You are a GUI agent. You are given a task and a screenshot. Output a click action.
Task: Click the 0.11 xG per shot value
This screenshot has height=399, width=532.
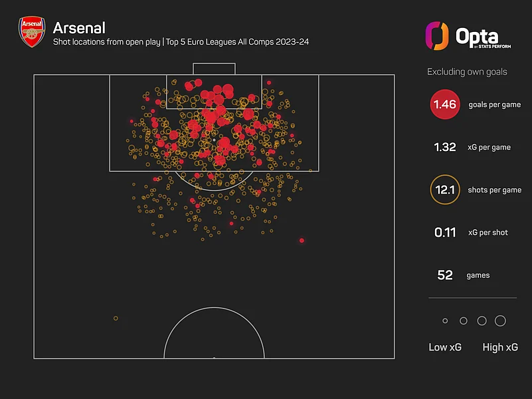pyautogui.click(x=445, y=232)
